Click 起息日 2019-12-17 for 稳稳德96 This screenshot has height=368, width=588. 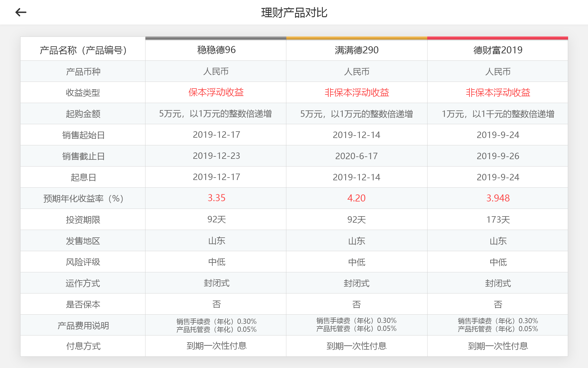coord(216,177)
